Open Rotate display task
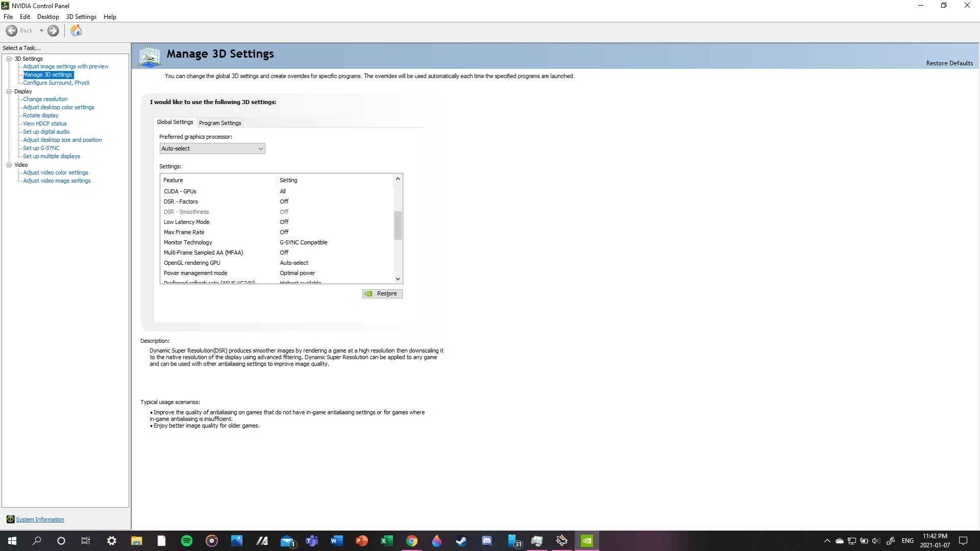Screen dimensions: 980x551 (x=41, y=115)
